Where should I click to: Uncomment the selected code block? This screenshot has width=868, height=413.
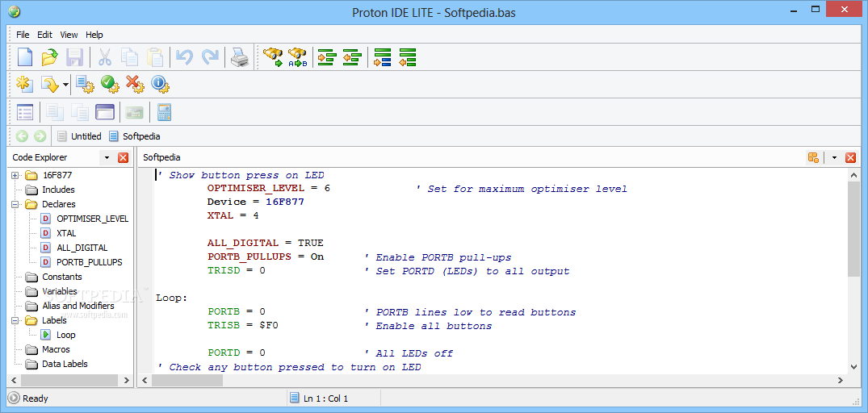tap(408, 57)
